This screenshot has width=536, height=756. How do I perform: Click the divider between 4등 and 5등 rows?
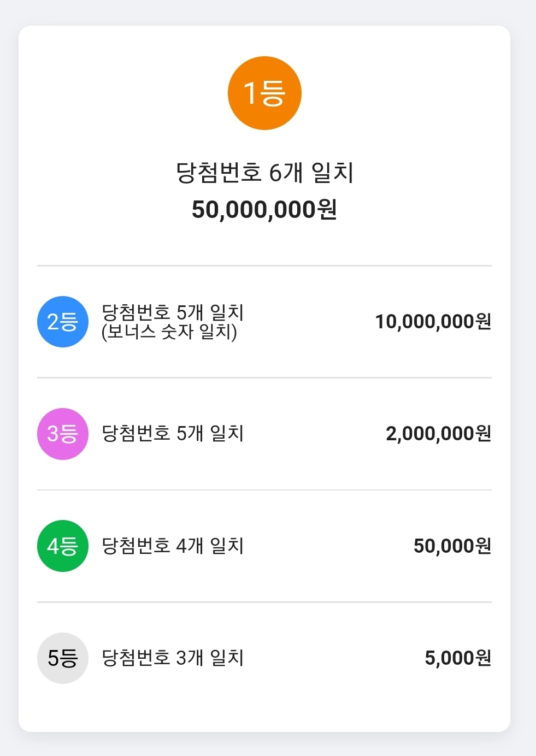coord(264,602)
